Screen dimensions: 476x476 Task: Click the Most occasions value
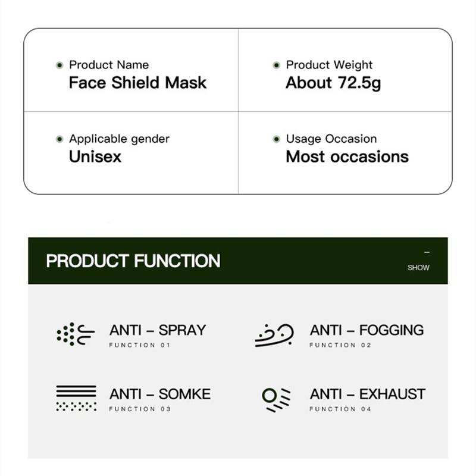click(347, 157)
